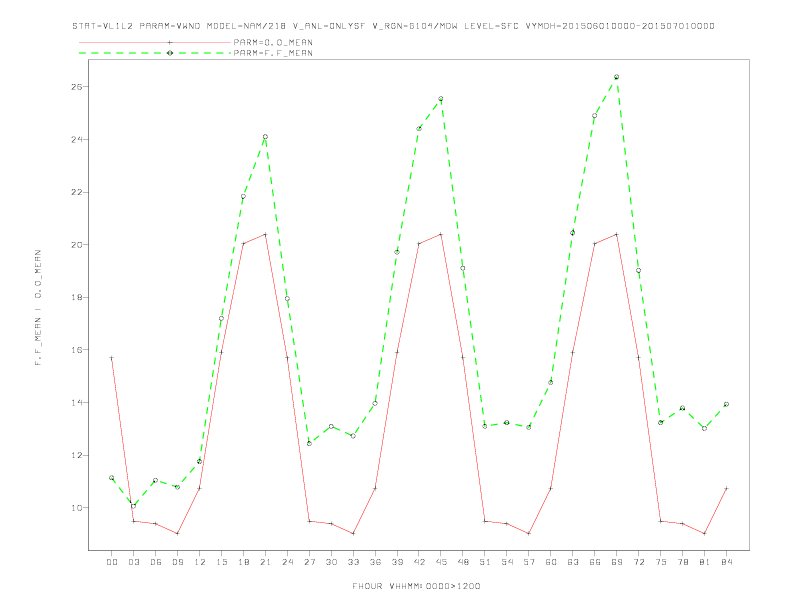Click the x-axis forecast hour label 69

coord(617,562)
